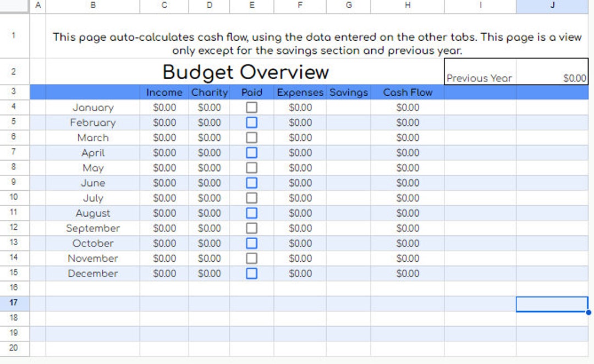Image resolution: width=594 pixels, height=364 pixels.
Task: Uncheck the Paid box for June
Action: (x=251, y=183)
